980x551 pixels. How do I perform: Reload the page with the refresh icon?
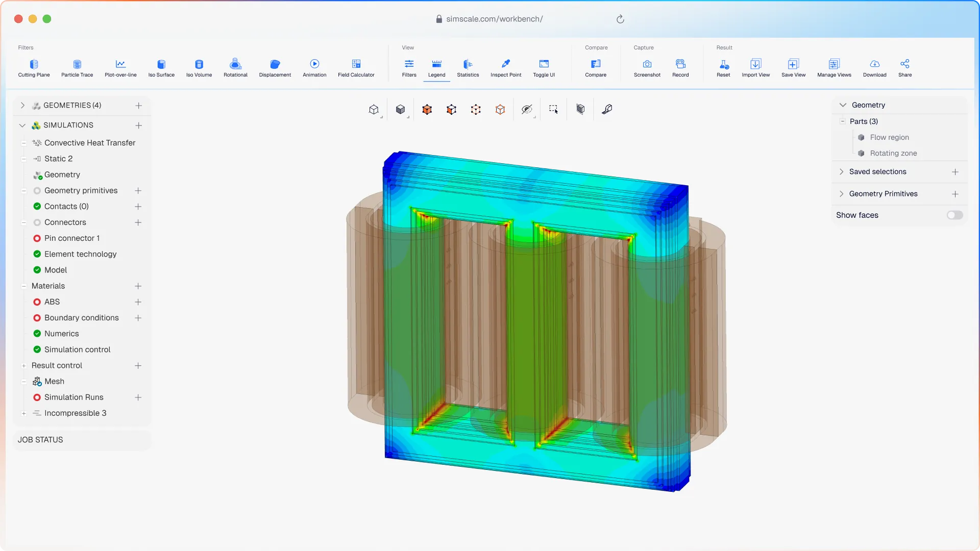620,19
